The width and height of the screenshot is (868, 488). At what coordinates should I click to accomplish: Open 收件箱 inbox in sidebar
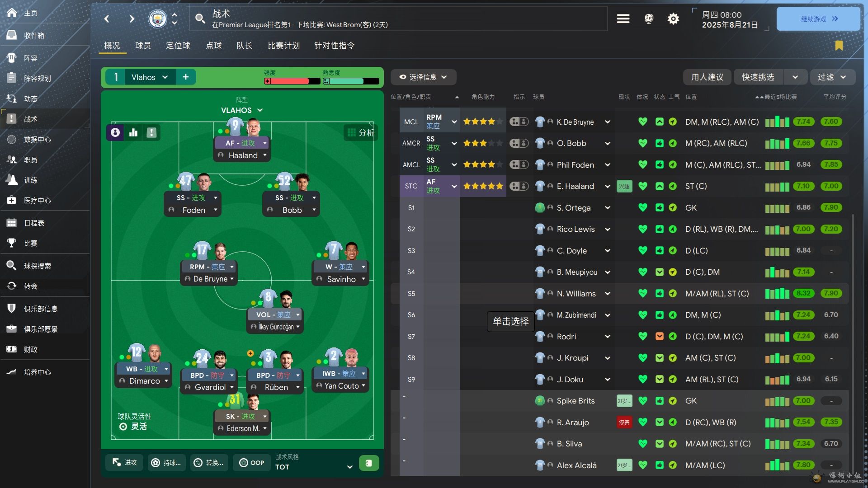[x=34, y=35]
